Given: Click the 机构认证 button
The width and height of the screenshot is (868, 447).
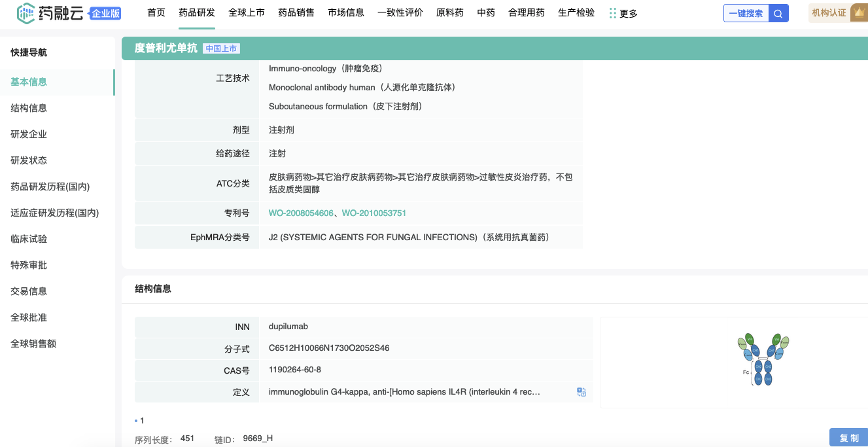Looking at the screenshot, I should pos(829,12).
